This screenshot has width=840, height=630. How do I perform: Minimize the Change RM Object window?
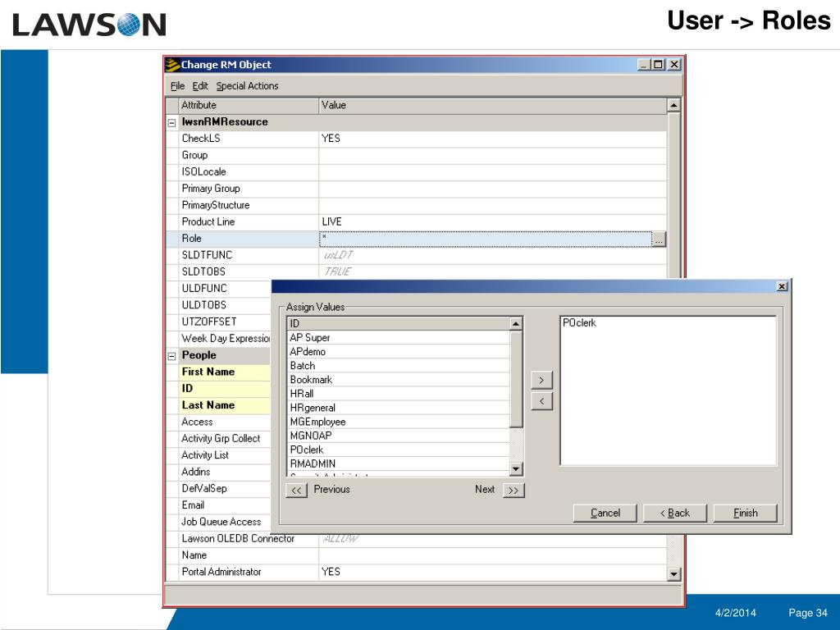coord(645,65)
